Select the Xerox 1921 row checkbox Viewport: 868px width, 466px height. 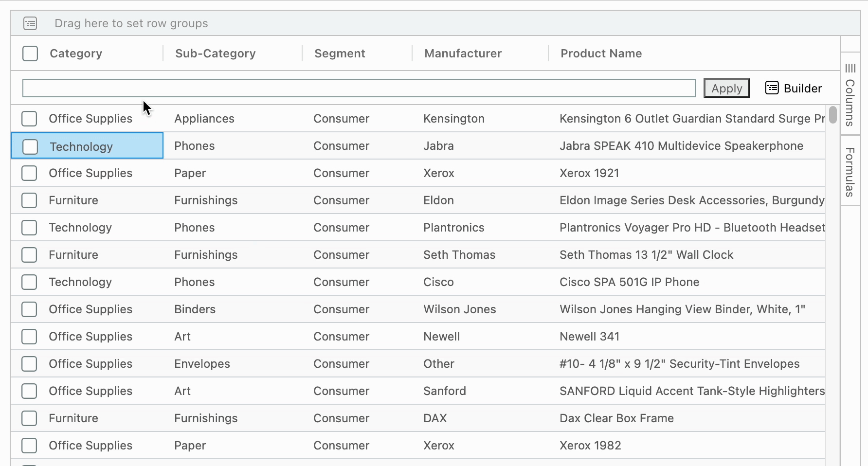point(29,173)
